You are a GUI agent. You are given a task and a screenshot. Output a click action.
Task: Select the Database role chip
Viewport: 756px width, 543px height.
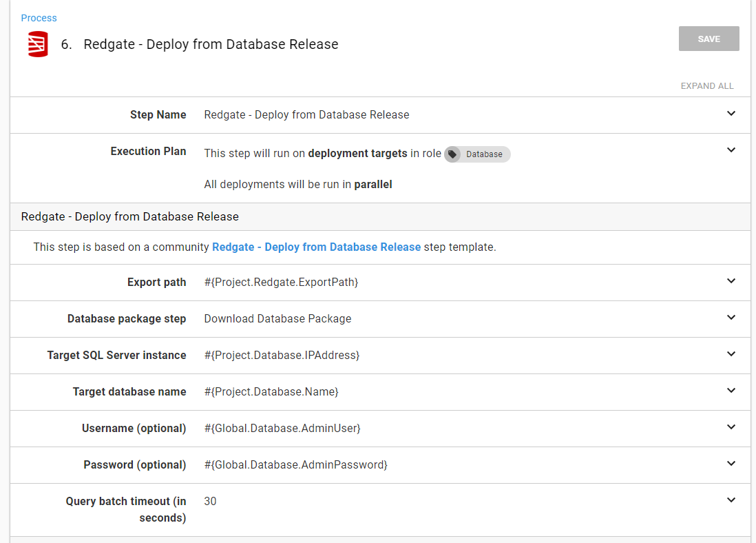[x=477, y=154]
